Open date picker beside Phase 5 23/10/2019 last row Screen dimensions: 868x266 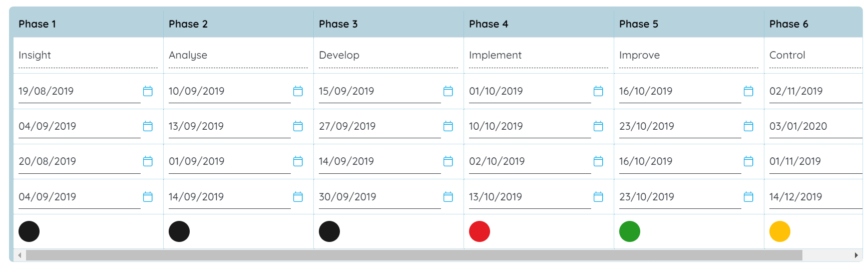pyautogui.click(x=748, y=197)
